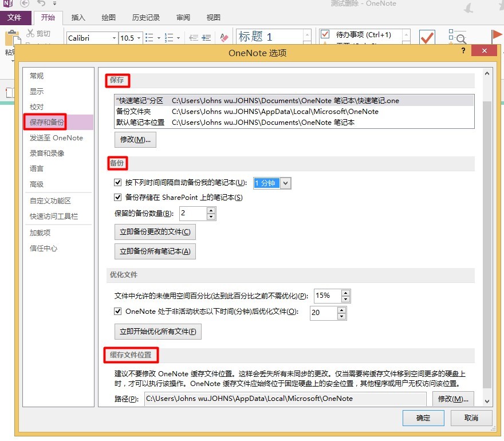Click the clear formatting eraser icon
The height and width of the screenshot is (441, 504).
[224, 38]
